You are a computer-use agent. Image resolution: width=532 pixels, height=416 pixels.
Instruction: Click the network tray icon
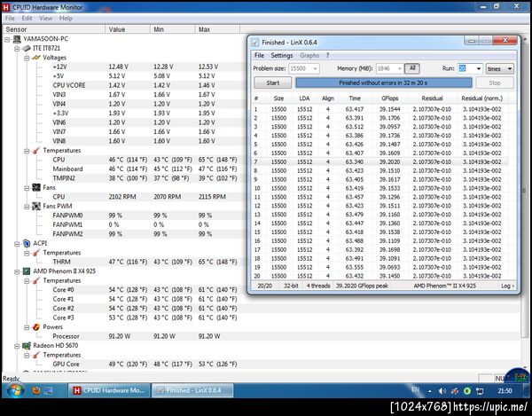[480, 391]
